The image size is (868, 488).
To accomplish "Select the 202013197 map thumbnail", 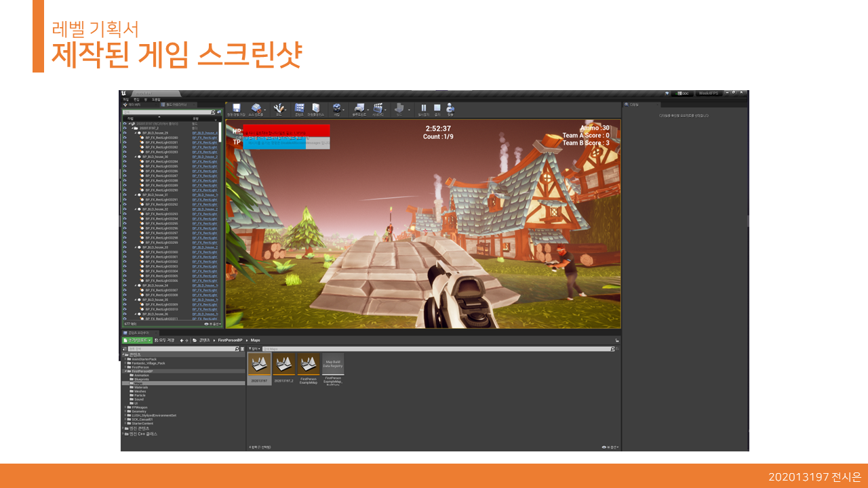I will [259, 369].
